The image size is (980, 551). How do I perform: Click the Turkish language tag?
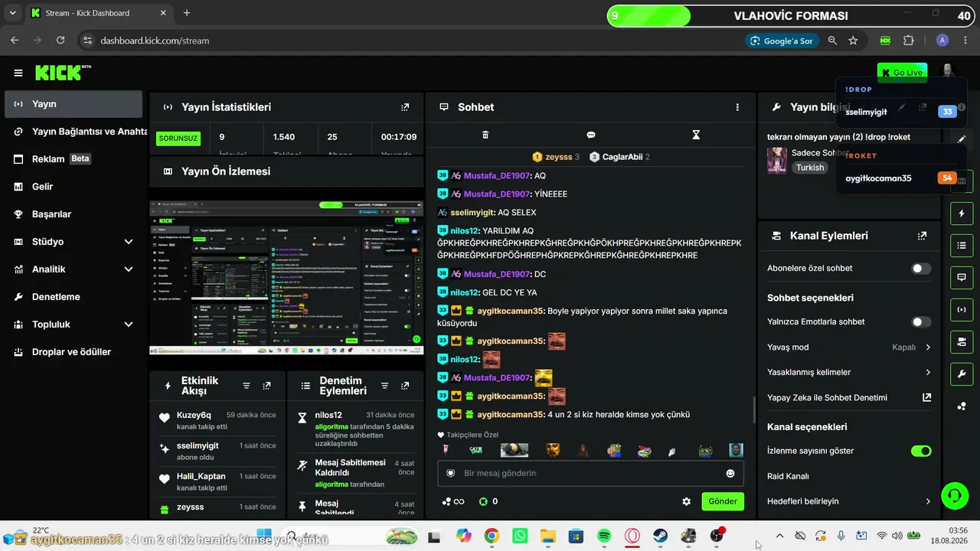pos(810,168)
